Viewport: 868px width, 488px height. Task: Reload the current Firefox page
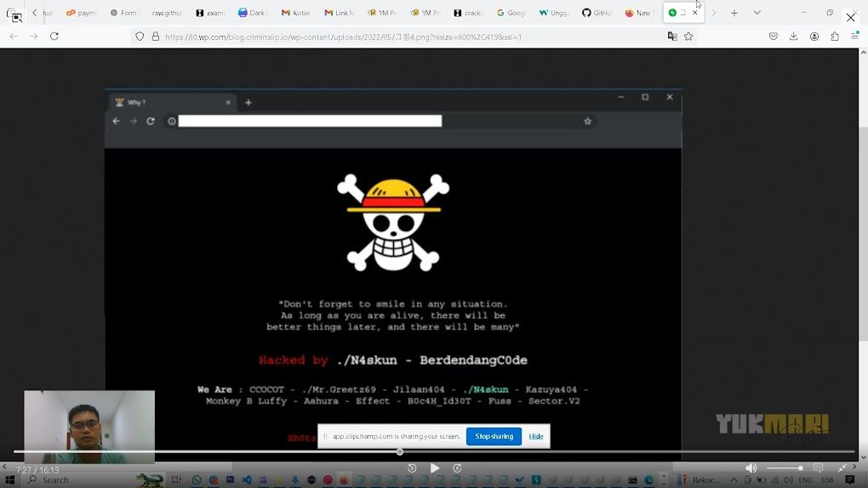(54, 37)
